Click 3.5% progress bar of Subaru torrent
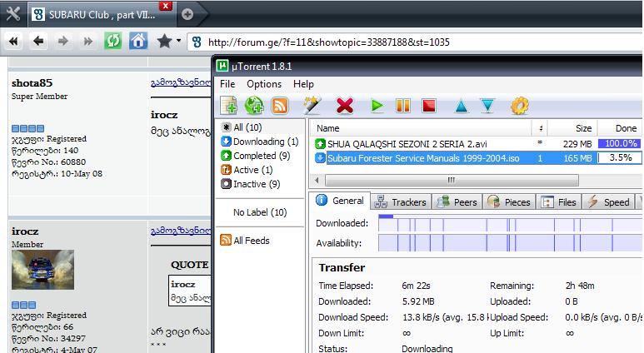The width and height of the screenshot is (644, 353). pyautogui.click(x=620, y=157)
